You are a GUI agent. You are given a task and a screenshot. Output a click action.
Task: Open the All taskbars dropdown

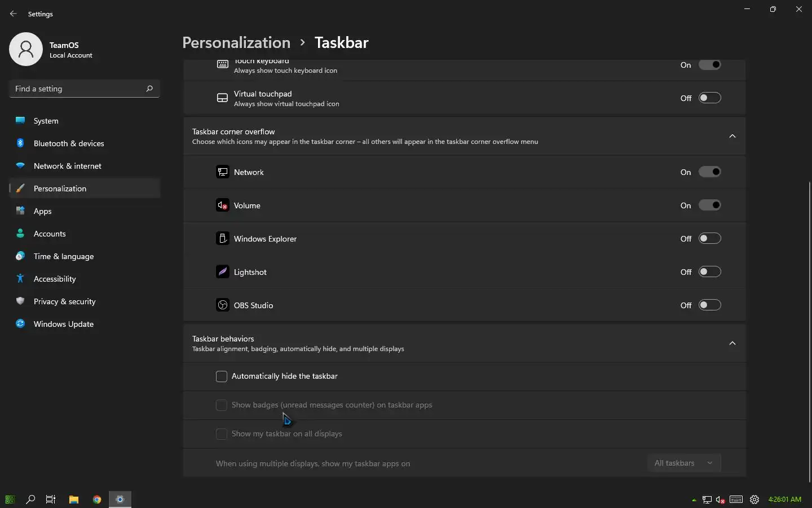[x=683, y=463]
